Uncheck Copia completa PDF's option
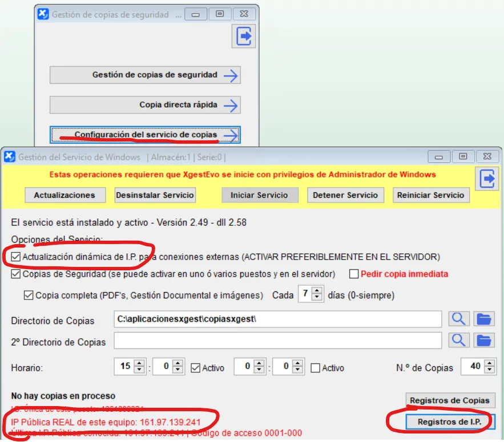 point(29,295)
